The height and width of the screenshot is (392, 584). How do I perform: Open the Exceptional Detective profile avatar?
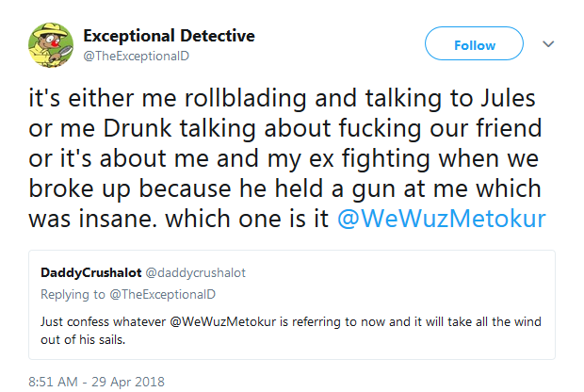pyautogui.click(x=51, y=45)
